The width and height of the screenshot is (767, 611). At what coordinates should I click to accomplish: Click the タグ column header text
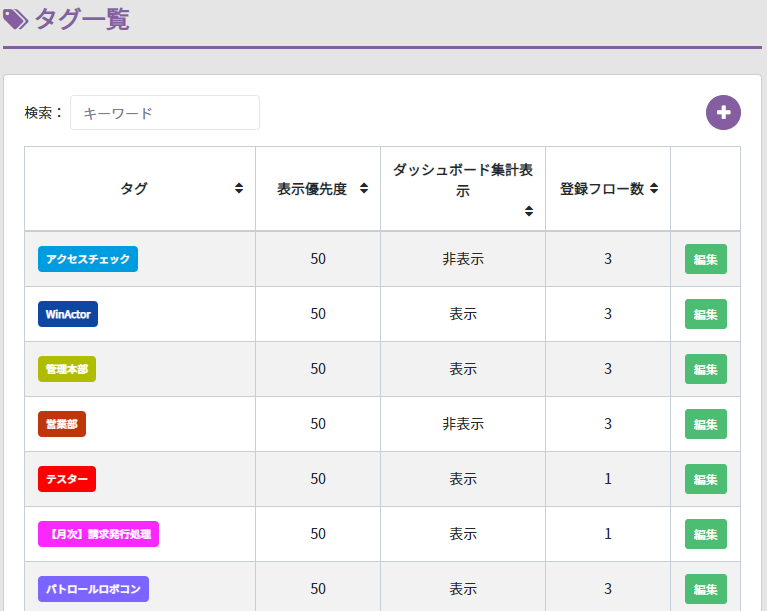[x=134, y=188]
